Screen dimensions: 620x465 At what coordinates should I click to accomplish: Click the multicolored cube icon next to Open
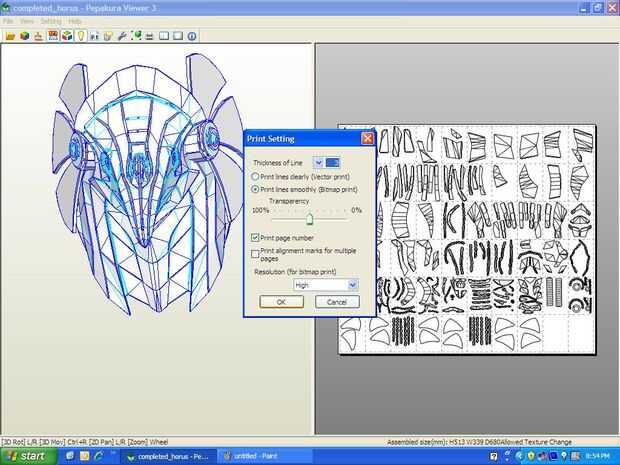(x=25, y=36)
